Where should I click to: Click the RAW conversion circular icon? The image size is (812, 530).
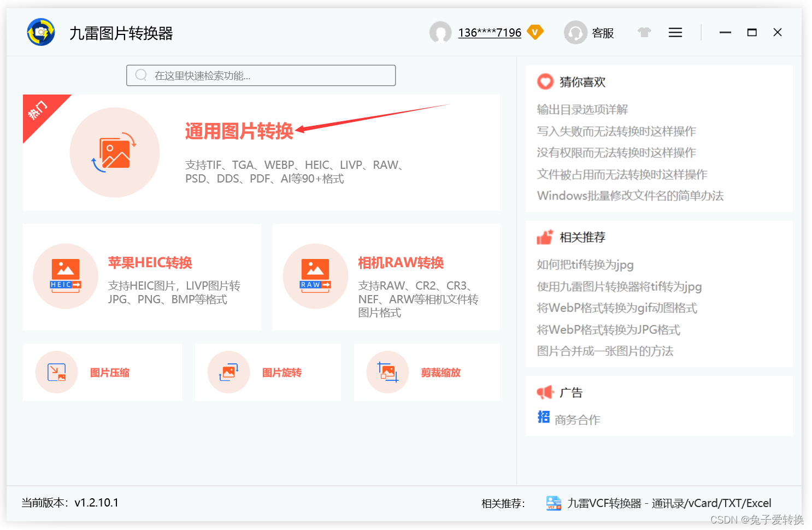(x=315, y=276)
